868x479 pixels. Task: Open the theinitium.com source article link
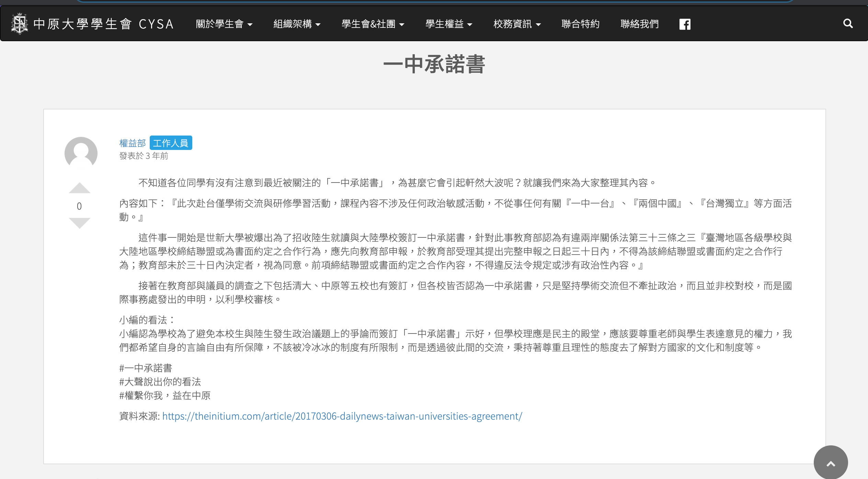(342, 416)
